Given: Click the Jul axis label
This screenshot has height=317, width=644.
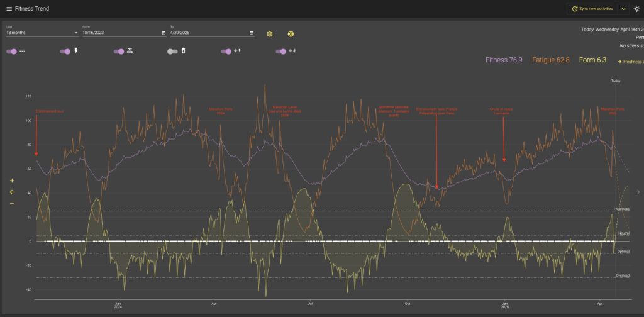Looking at the screenshot, I should [310, 304].
